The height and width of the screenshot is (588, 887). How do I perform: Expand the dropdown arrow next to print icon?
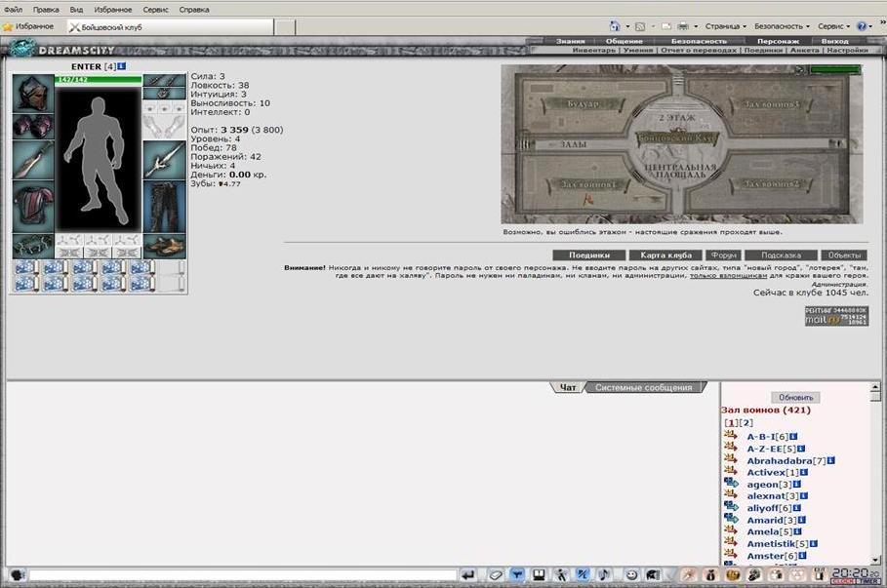click(x=696, y=26)
